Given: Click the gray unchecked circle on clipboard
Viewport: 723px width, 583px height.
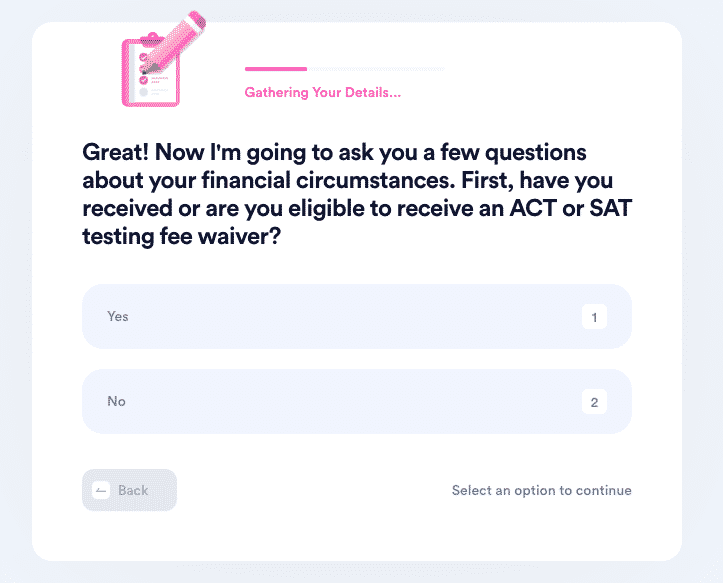Looking at the screenshot, I should (143, 92).
